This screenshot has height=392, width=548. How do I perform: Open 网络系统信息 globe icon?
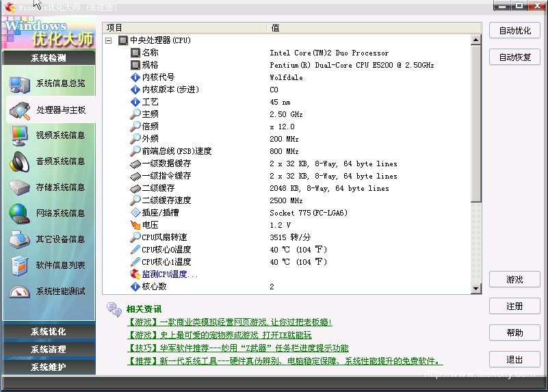pyautogui.click(x=19, y=213)
